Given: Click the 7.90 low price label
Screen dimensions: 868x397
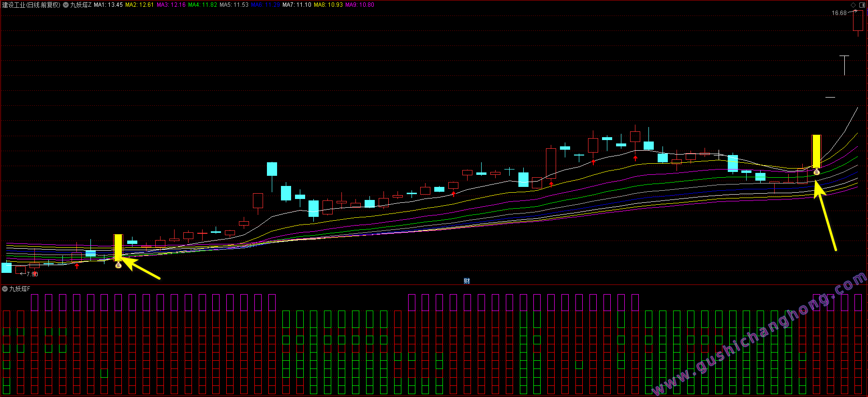Looking at the screenshot, I should point(32,274).
